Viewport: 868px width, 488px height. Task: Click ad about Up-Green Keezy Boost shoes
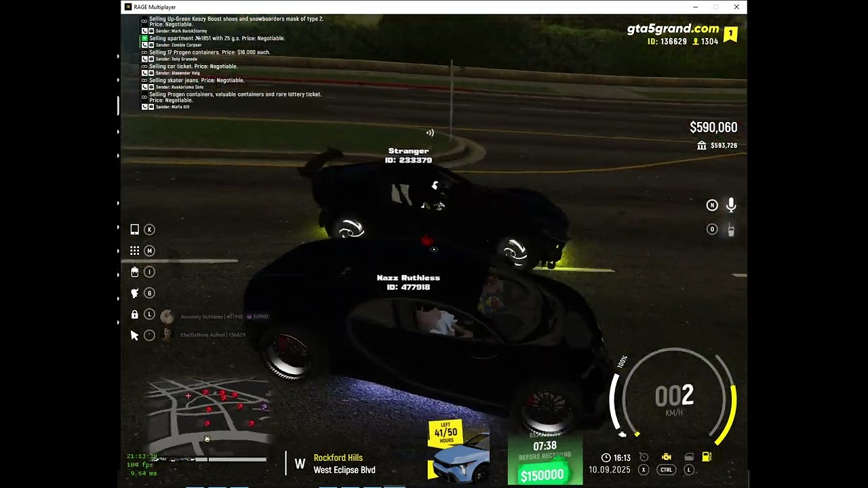click(236, 22)
